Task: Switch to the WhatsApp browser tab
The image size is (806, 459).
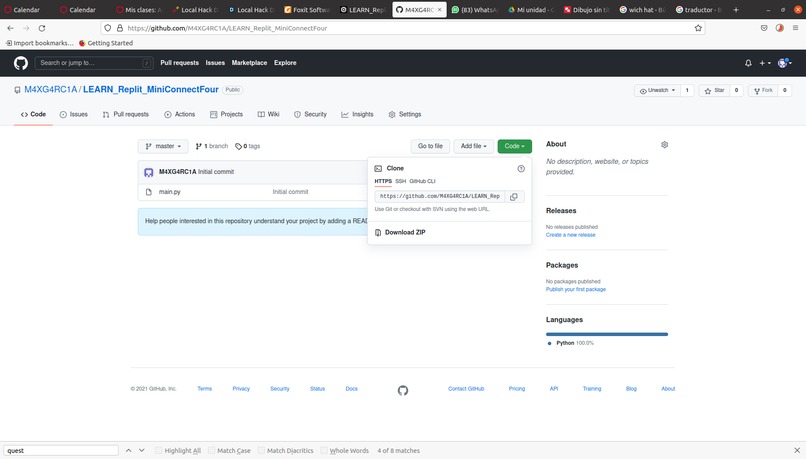Action: 474,9
